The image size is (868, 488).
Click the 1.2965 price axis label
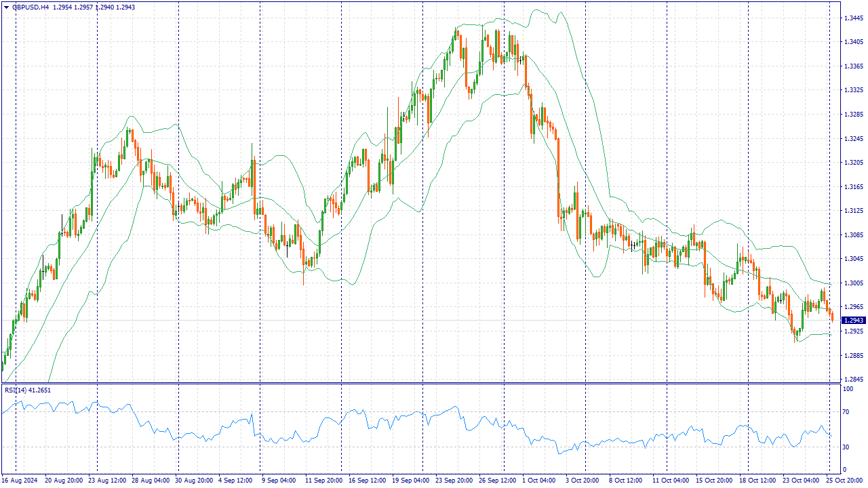(853, 307)
